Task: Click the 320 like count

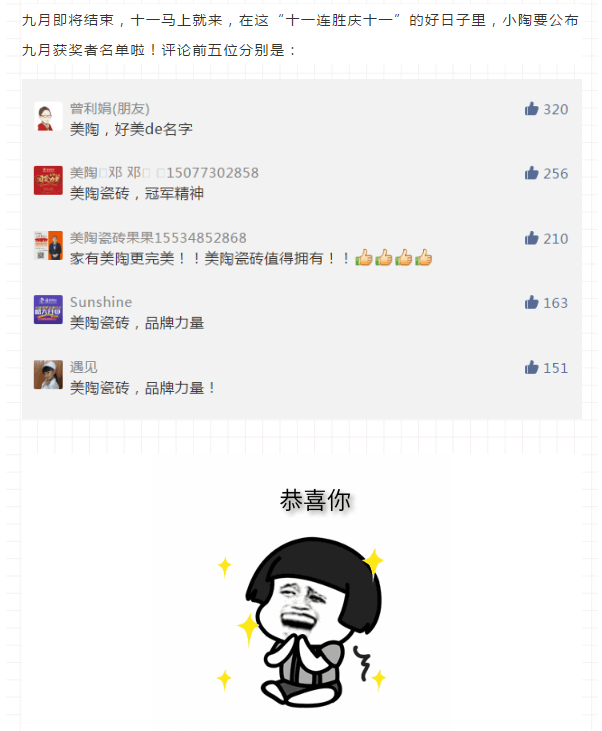Action: 555,109
